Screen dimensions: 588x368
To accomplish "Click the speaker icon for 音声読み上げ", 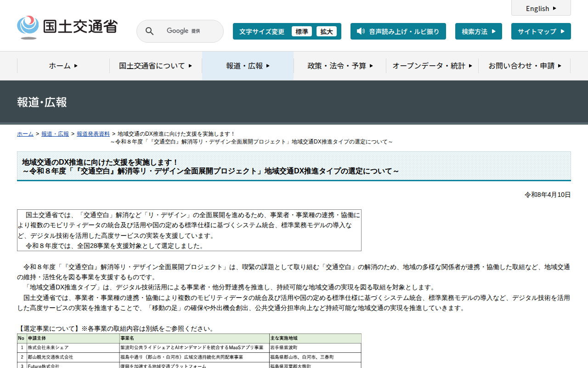I will [x=361, y=31].
